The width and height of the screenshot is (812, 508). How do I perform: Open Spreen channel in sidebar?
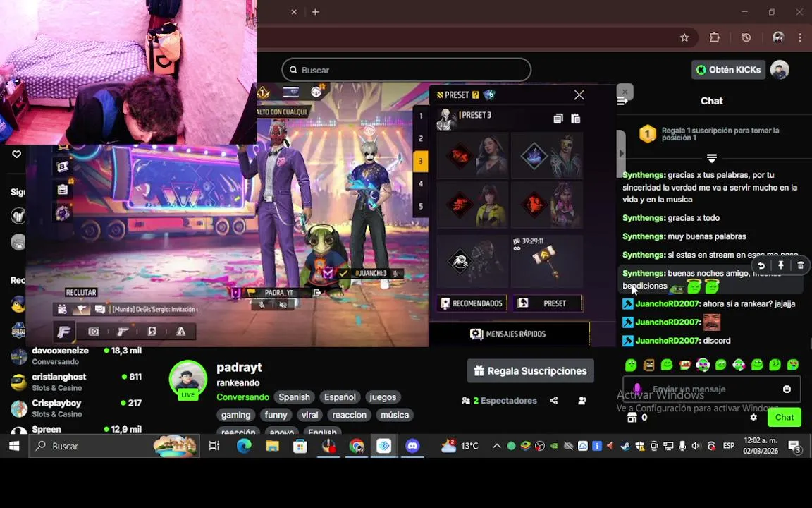[77, 429]
